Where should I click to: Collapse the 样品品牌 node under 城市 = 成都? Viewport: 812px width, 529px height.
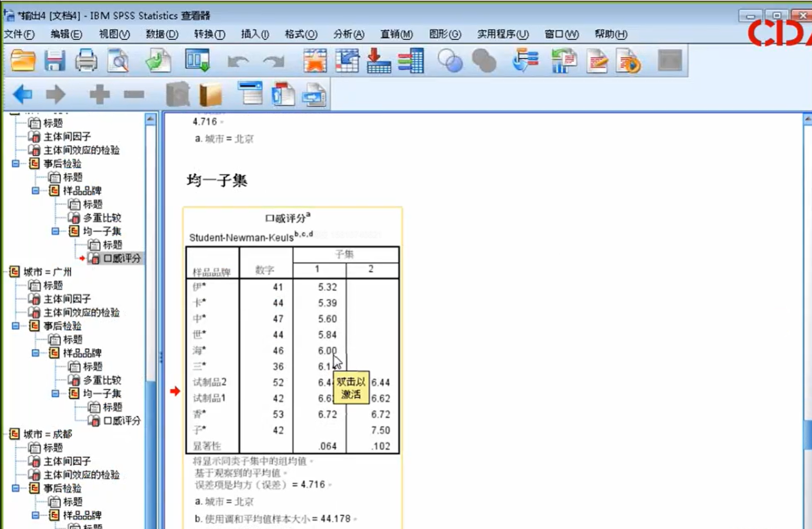pos(36,515)
